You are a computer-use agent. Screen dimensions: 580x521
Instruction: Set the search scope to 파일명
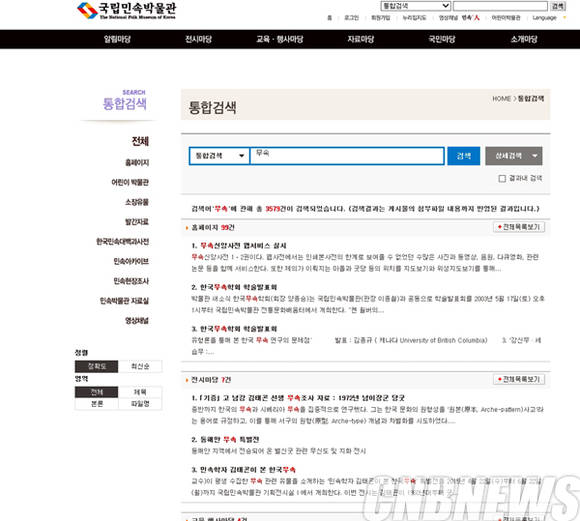click(140, 404)
